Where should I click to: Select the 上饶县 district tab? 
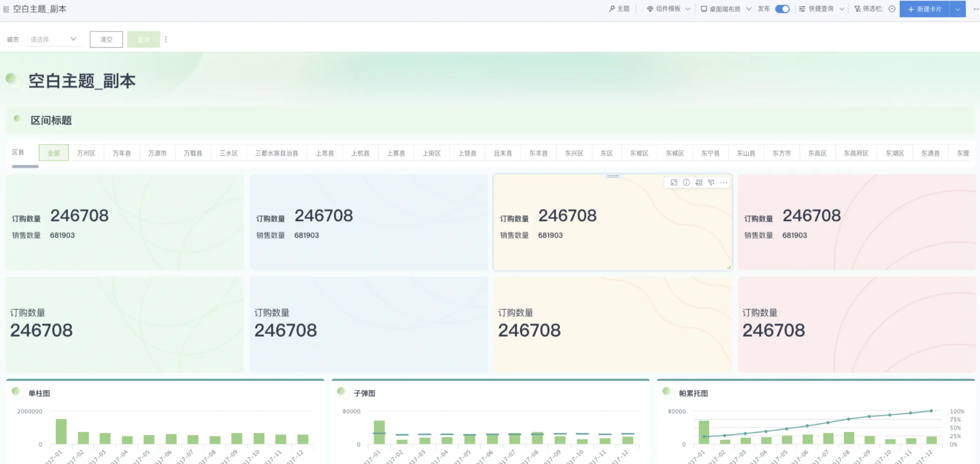tap(467, 153)
